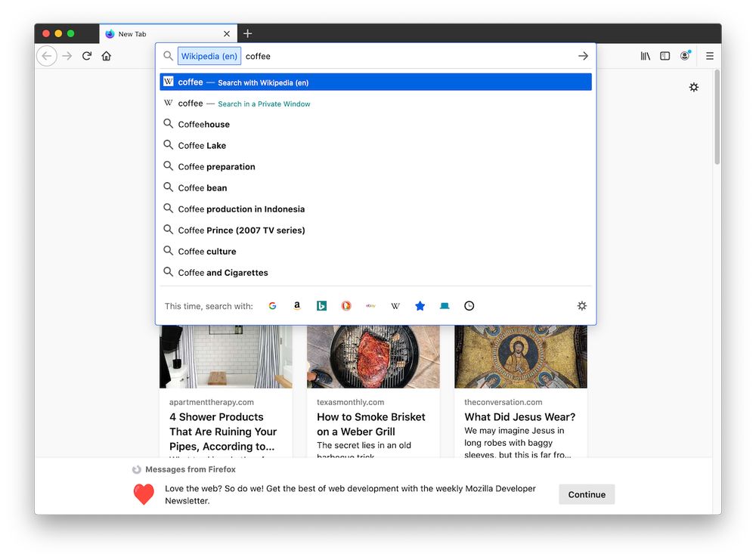Select 'Coffee preparation' suggestion
Image resolution: width=756 pixels, height=560 pixels.
point(216,167)
